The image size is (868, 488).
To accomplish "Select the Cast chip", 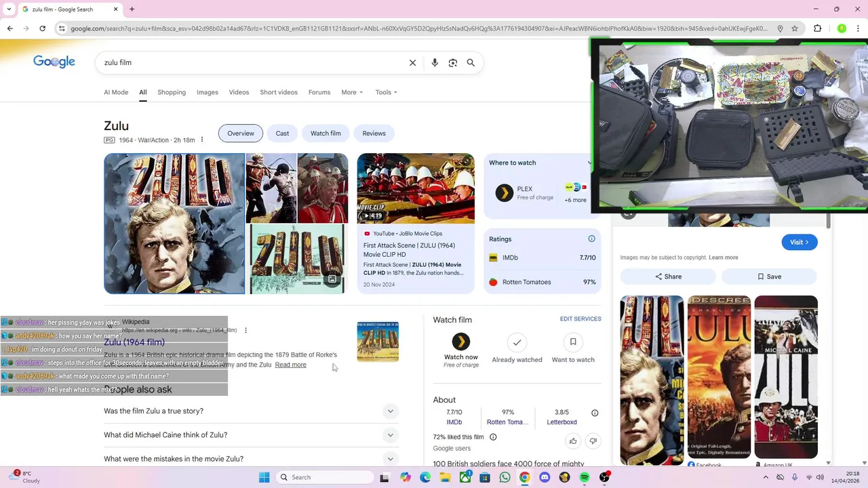I will click(x=282, y=134).
